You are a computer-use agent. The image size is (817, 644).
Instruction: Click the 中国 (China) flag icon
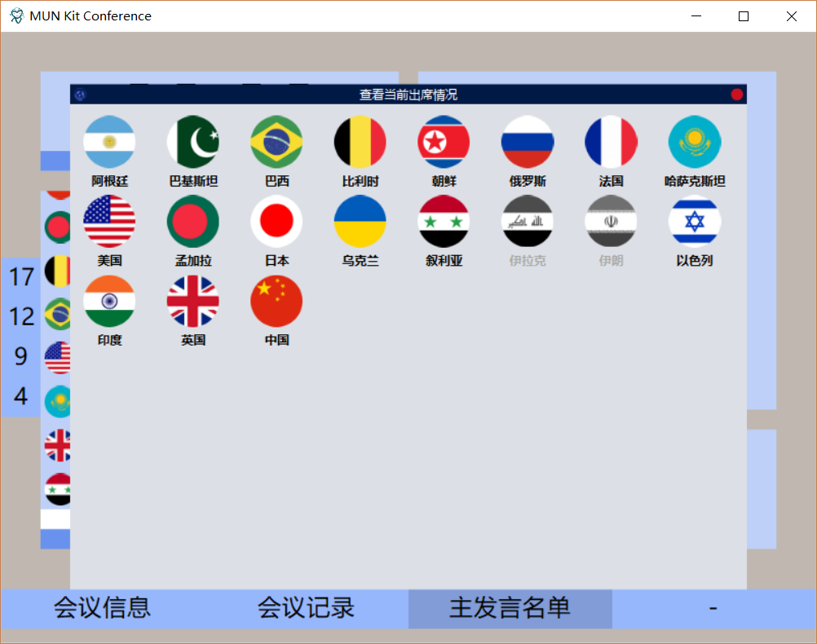(x=276, y=301)
